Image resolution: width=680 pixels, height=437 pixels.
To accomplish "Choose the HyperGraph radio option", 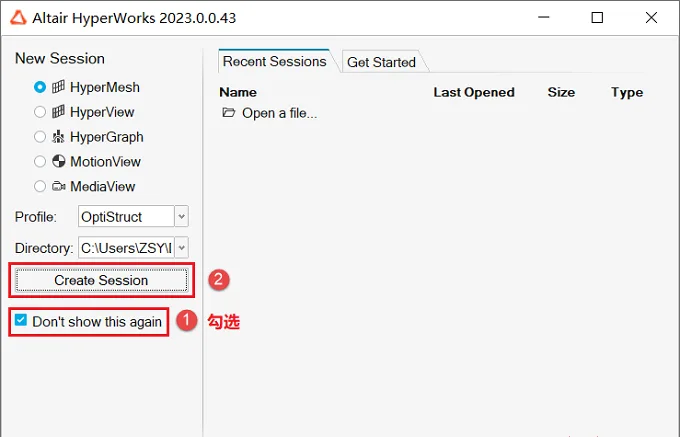I will pos(40,137).
